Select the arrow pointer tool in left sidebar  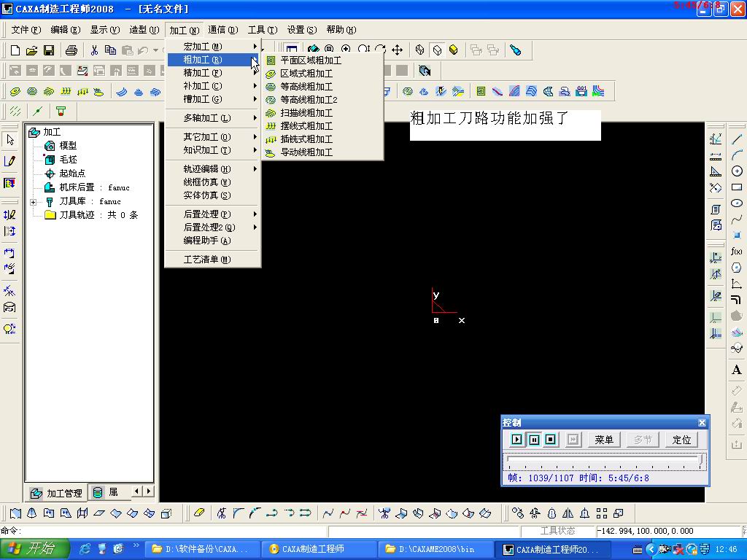tap(10, 139)
